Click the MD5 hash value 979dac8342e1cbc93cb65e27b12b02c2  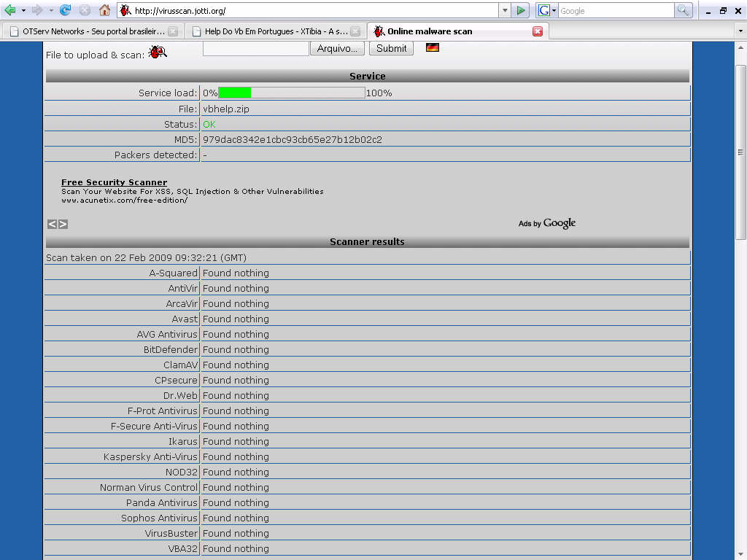[x=293, y=139]
